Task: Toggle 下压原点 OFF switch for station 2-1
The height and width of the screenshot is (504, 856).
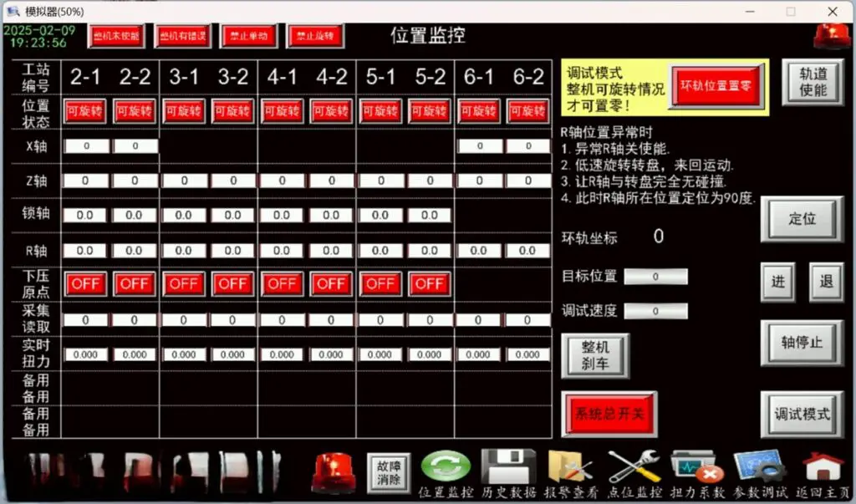Action: pos(85,284)
